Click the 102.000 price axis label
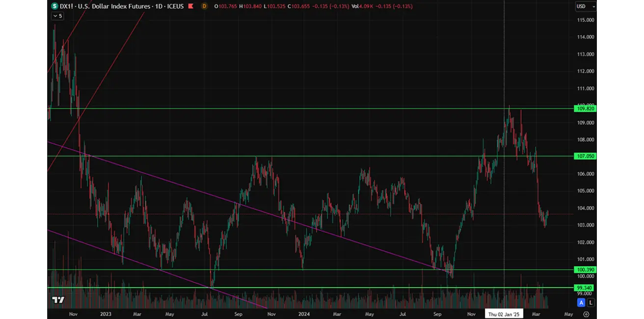644x319 pixels. 585,242
